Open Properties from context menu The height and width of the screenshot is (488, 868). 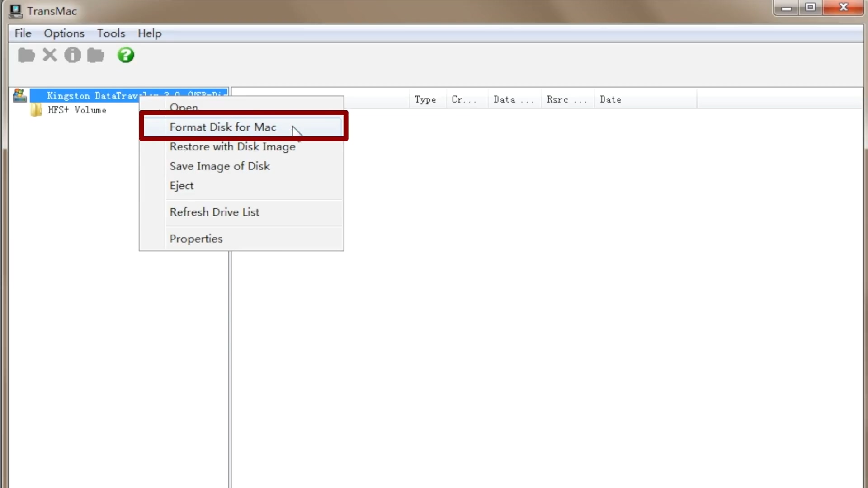click(196, 239)
